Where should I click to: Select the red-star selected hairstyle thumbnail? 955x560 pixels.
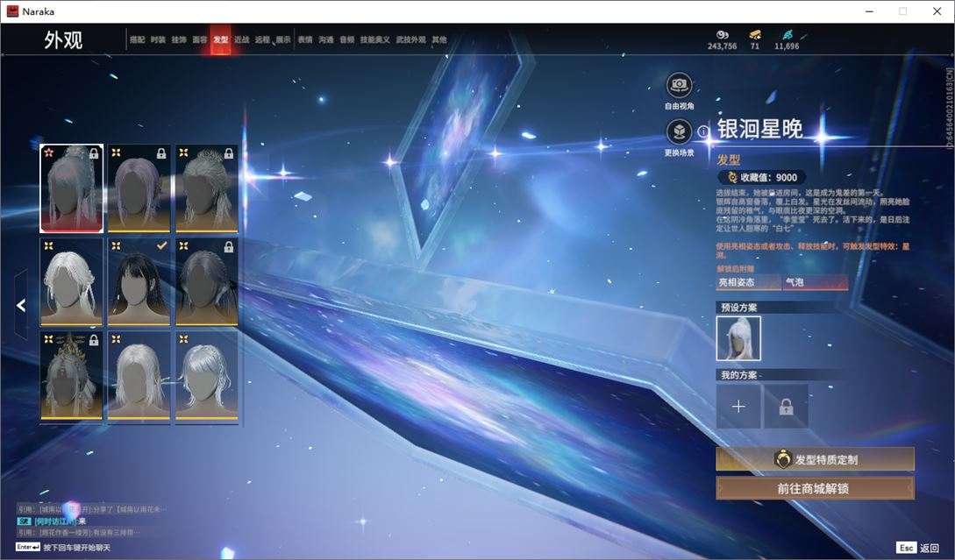coord(71,188)
